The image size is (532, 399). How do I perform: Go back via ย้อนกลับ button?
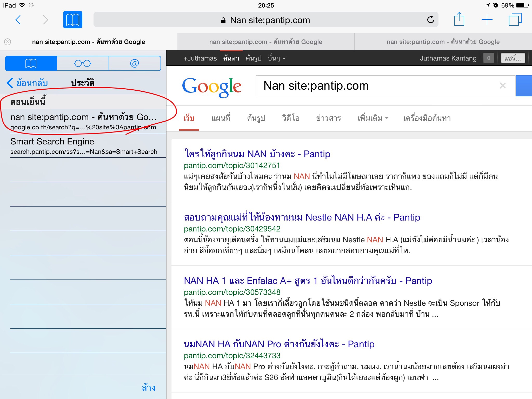[27, 83]
